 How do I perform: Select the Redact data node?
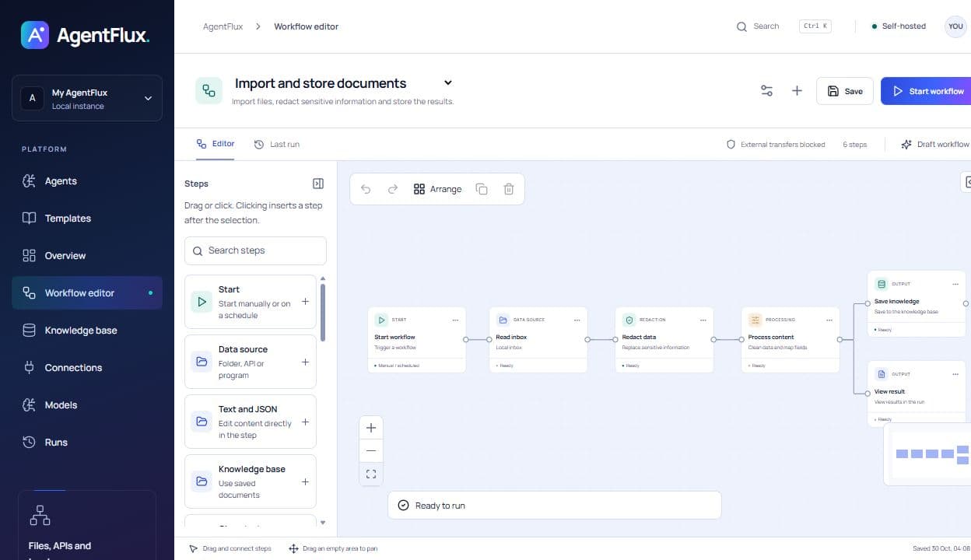click(x=664, y=340)
